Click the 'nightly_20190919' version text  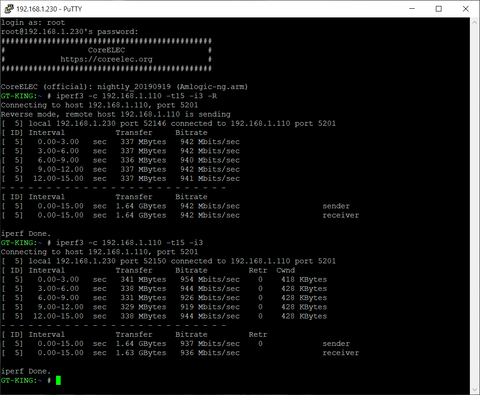[134, 87]
